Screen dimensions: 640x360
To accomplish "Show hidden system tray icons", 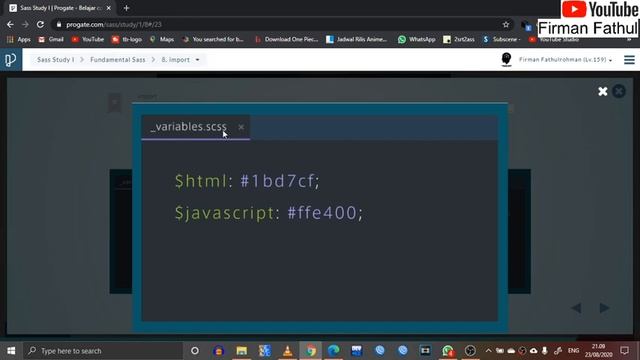I will pos(489,351).
